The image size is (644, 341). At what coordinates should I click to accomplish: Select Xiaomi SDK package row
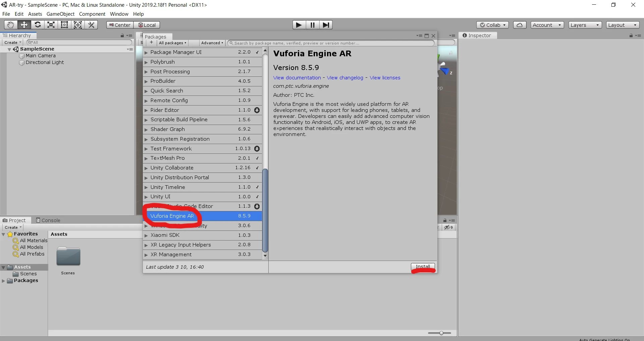click(x=202, y=235)
